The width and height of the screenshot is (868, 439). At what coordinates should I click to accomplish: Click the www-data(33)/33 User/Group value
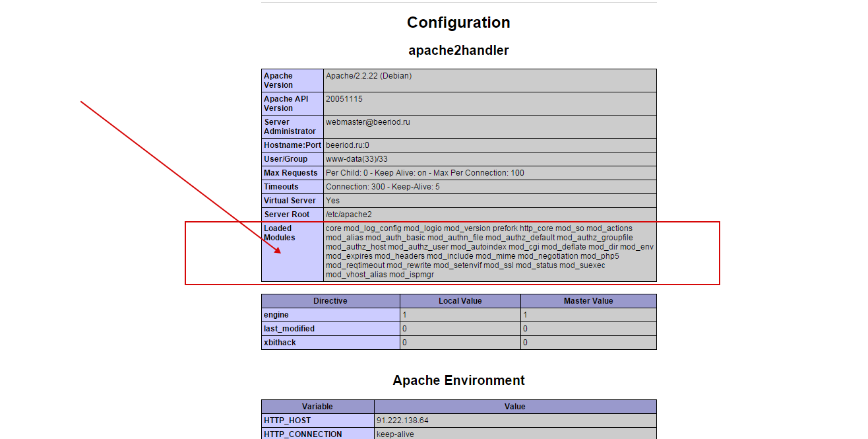click(x=356, y=159)
